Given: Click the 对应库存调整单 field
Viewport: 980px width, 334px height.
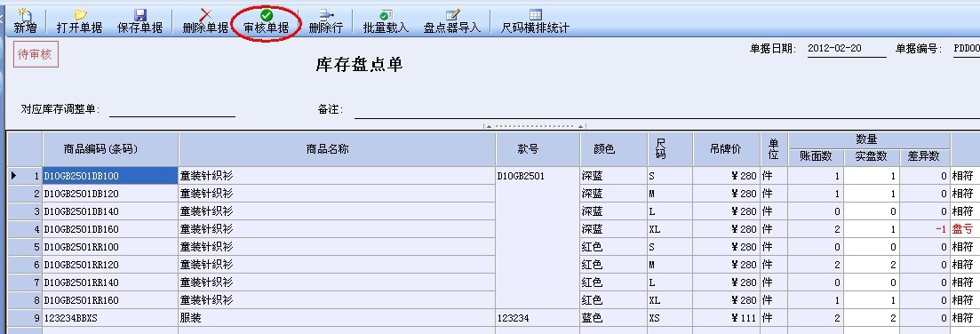Looking at the screenshot, I should pyautogui.click(x=171, y=109).
